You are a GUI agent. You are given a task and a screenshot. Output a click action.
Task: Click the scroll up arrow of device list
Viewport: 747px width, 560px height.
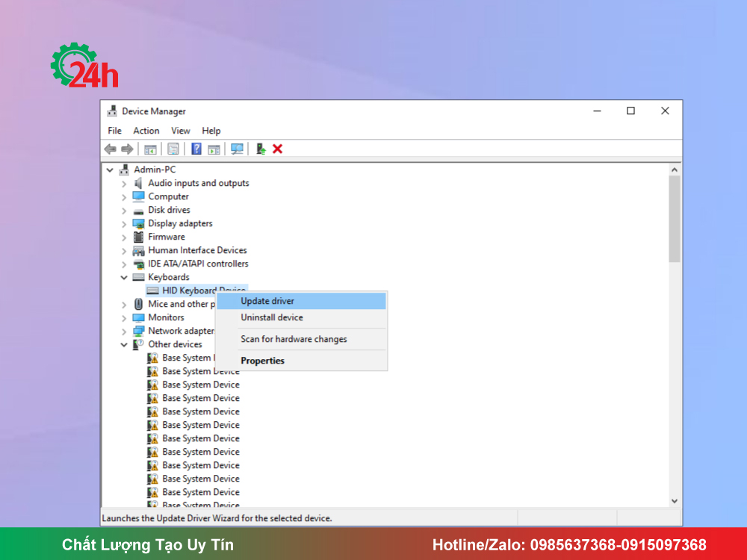674,170
